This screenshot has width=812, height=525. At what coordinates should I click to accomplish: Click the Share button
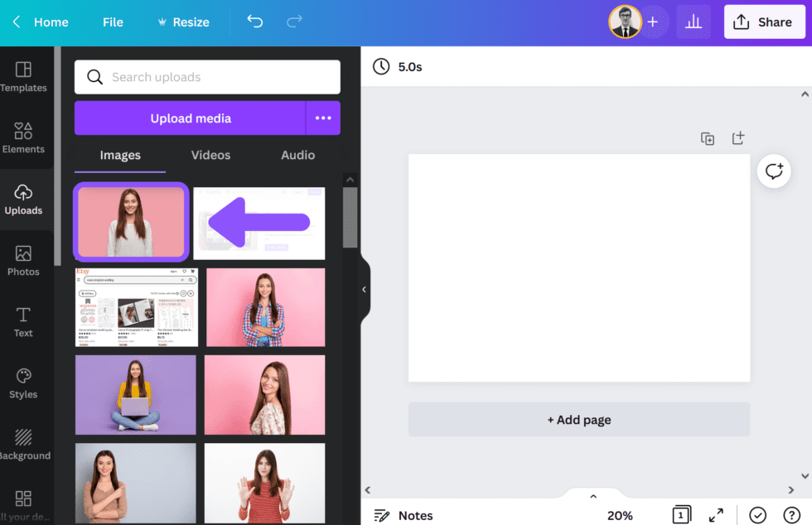tap(764, 22)
